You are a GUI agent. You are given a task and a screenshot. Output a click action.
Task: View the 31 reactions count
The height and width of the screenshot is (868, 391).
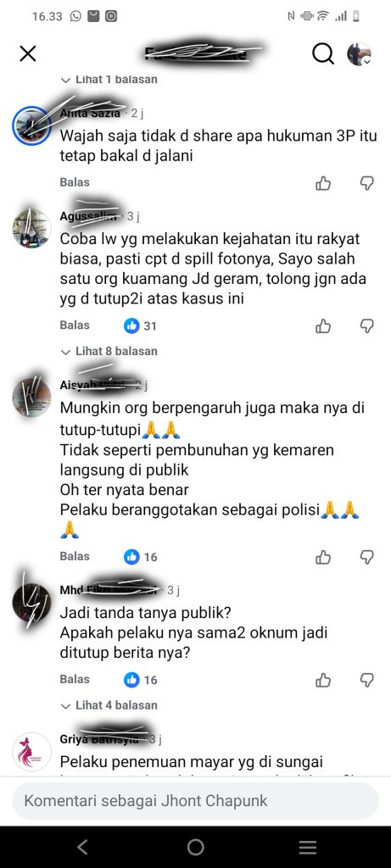pos(140,326)
